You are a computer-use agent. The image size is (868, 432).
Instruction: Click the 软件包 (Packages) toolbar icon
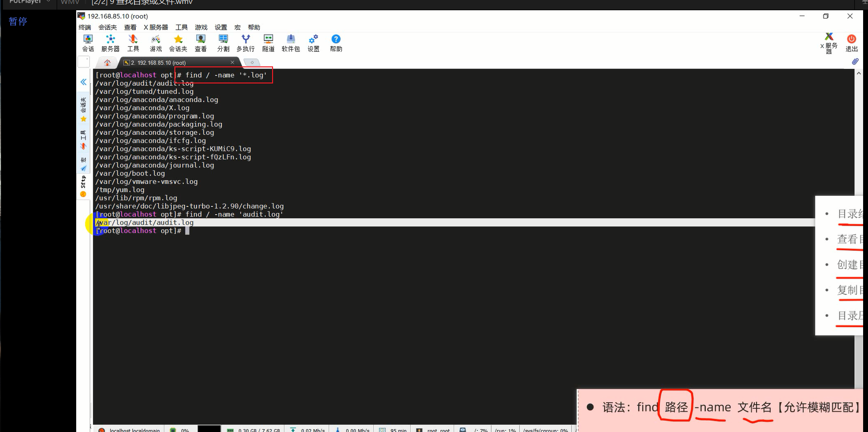coord(291,43)
